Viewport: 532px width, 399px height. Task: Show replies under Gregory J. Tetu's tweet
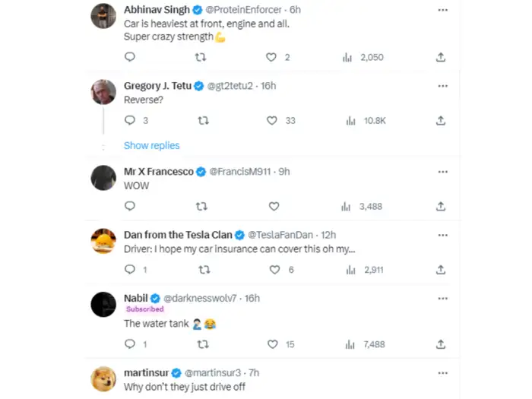[x=151, y=145]
